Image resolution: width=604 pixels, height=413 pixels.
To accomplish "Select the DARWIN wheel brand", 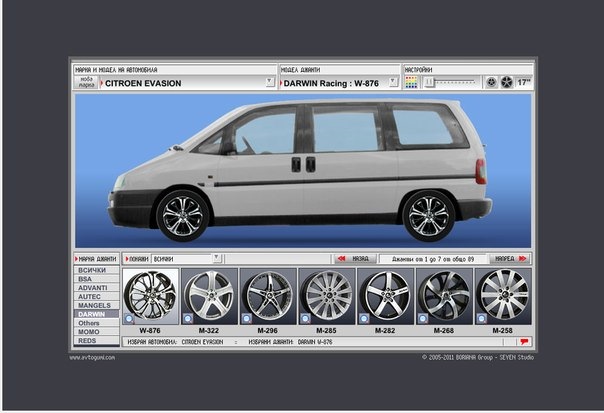I will coord(96,314).
